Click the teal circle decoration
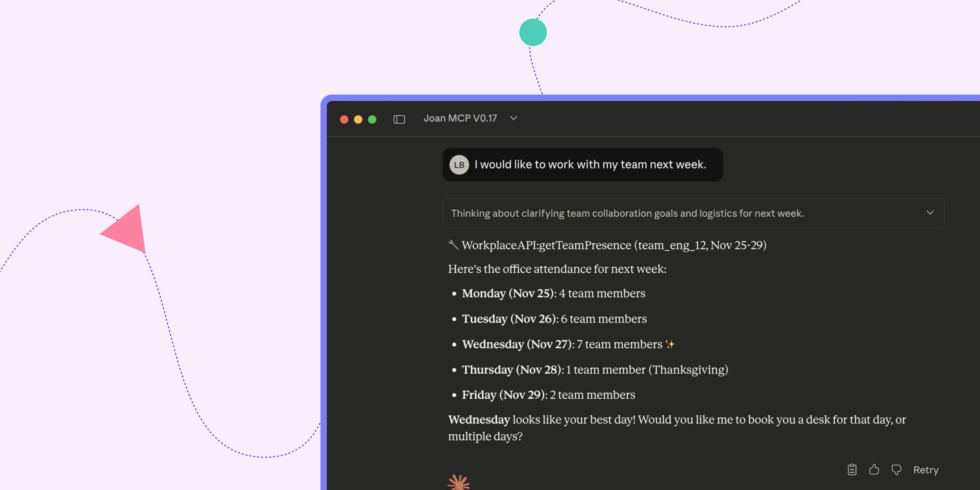The width and height of the screenshot is (980, 490). click(533, 32)
